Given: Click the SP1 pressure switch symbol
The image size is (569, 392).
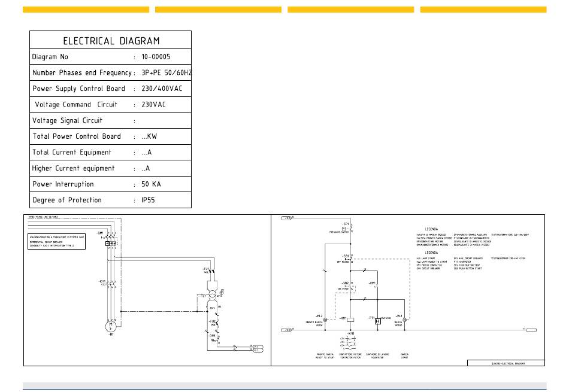Looking at the screenshot, I should (347, 229).
